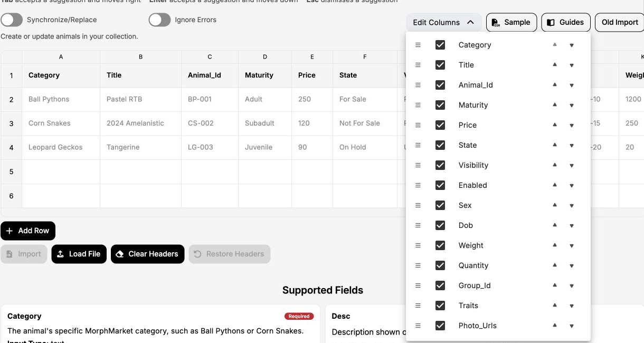Move Animal_Id column up
The width and height of the screenshot is (644, 343).
(555, 84)
